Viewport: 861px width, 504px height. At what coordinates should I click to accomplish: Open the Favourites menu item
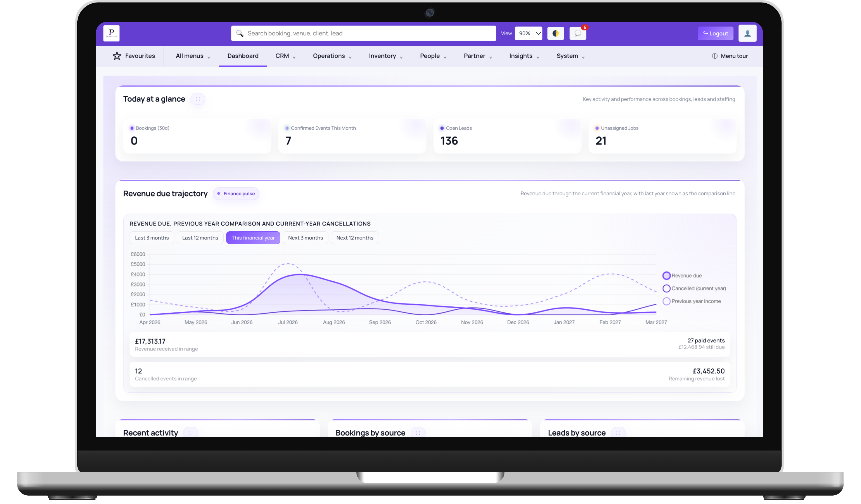coord(134,56)
